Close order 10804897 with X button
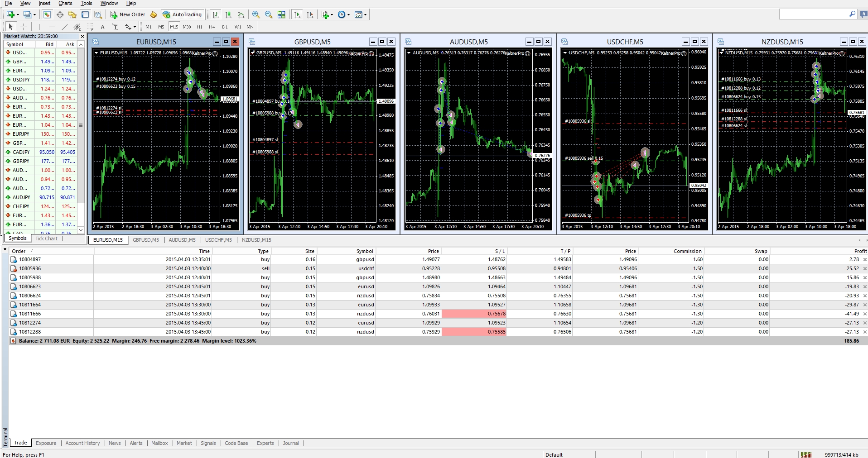The height and width of the screenshot is (458, 868). (x=865, y=260)
